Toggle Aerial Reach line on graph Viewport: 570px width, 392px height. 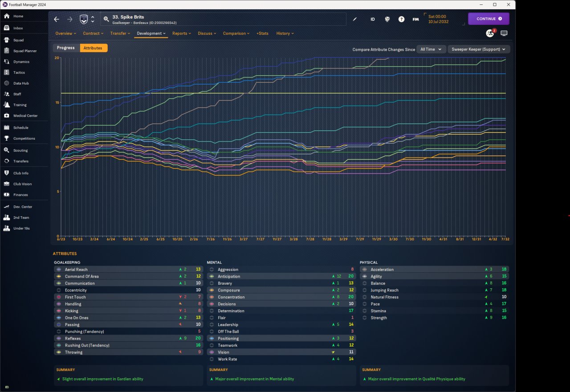click(58, 270)
